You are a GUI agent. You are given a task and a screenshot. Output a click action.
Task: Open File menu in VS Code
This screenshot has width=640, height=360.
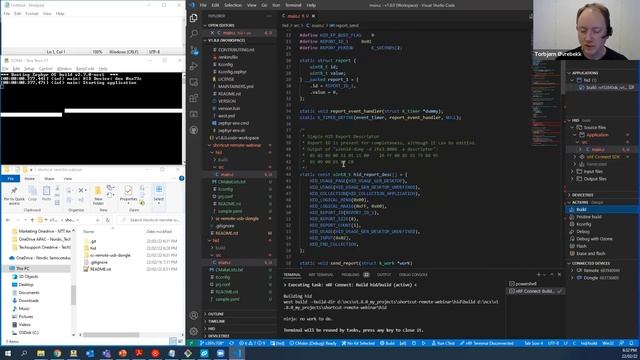point(203,5)
